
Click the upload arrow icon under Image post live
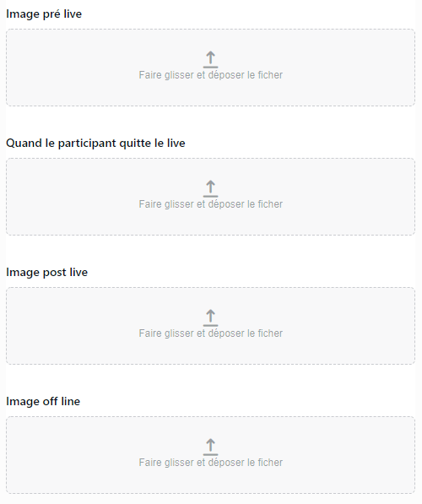[x=210, y=317]
